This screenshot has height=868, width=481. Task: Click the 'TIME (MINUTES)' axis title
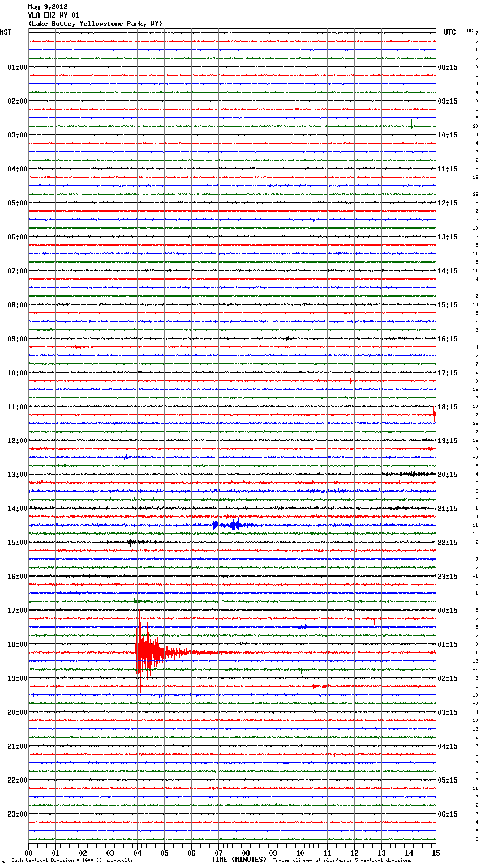coord(239,860)
